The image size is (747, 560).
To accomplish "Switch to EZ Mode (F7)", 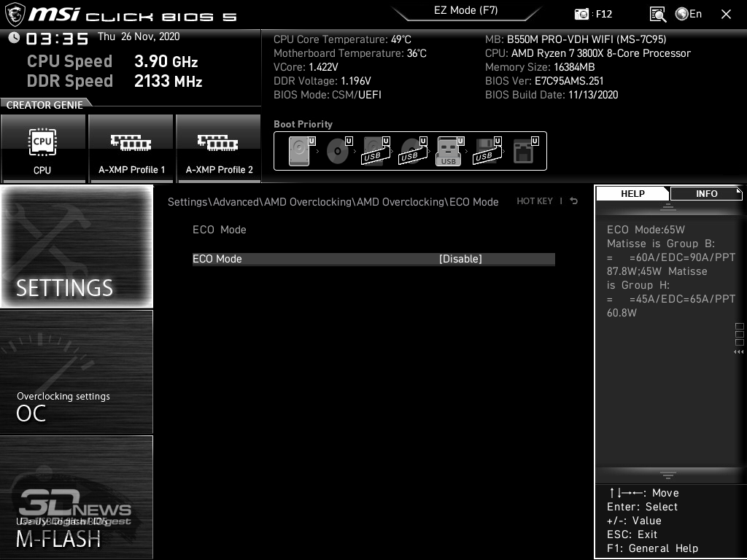I will point(466,11).
